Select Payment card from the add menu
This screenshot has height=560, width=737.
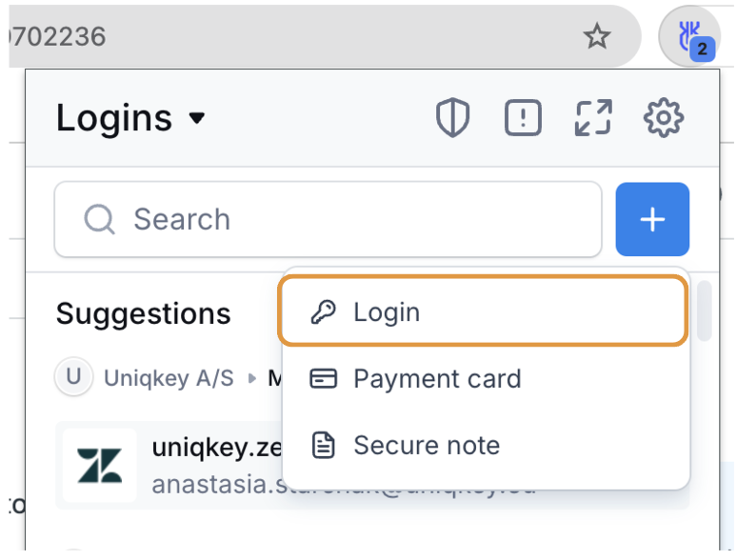tap(484, 378)
